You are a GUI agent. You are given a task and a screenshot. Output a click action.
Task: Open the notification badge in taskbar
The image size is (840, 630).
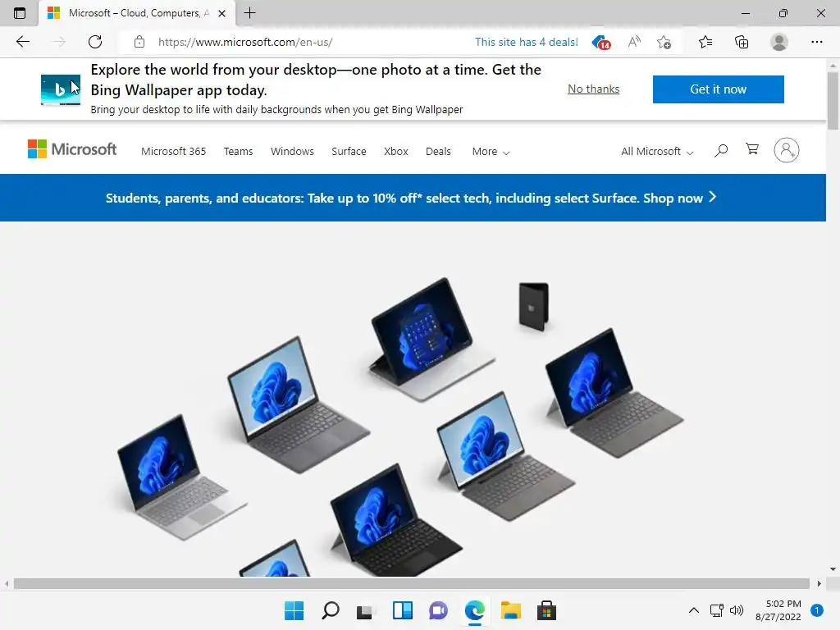tap(817, 610)
